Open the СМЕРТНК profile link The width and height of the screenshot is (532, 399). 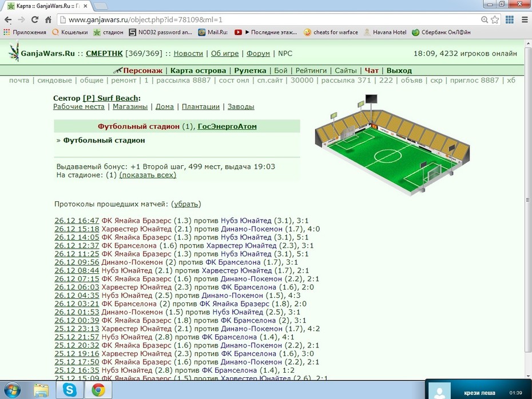point(104,54)
